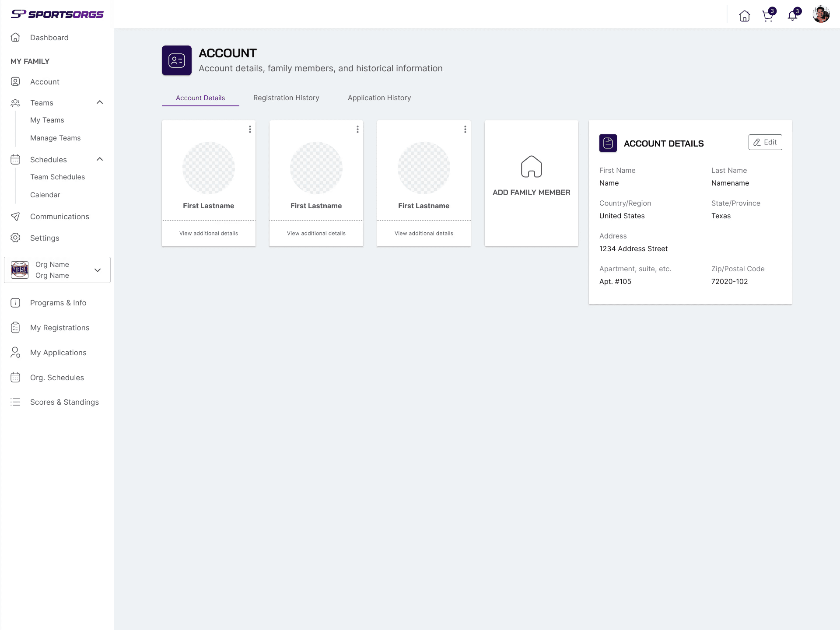
Task: Open notifications bell icon
Action: (792, 16)
